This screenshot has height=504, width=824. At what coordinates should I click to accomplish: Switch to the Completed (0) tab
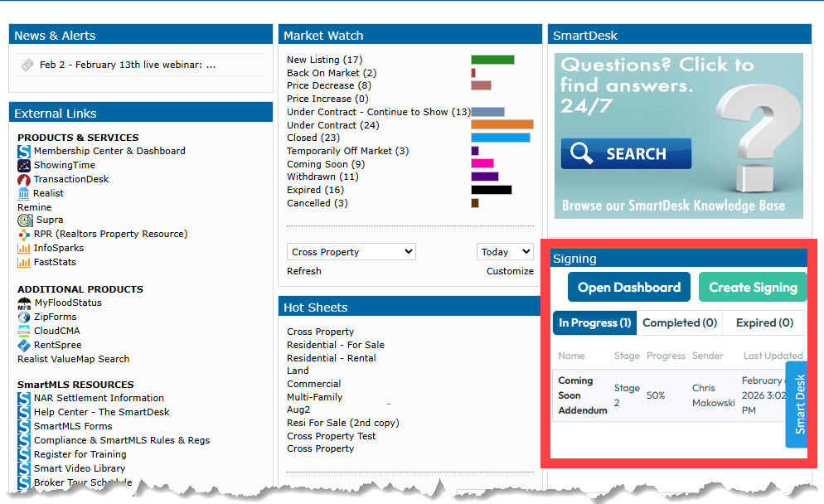(x=679, y=323)
